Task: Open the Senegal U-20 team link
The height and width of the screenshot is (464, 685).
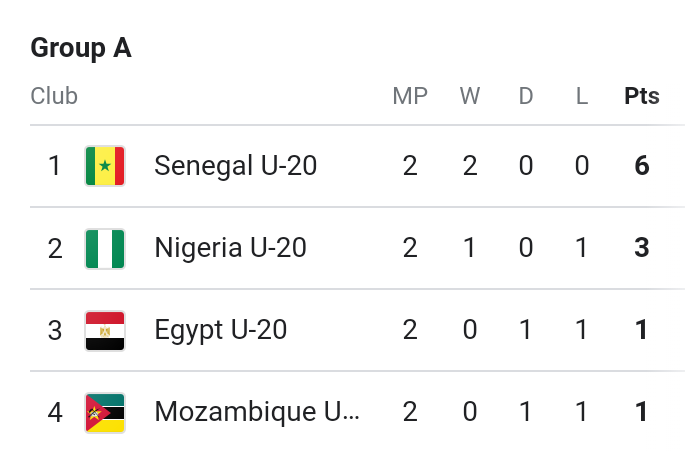Action: coord(235,166)
